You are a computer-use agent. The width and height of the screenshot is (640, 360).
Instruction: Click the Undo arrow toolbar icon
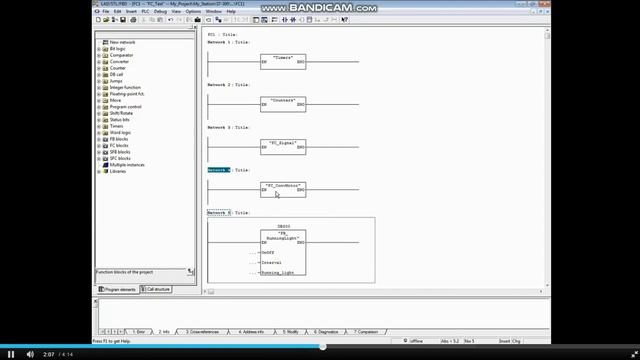click(x=171, y=20)
